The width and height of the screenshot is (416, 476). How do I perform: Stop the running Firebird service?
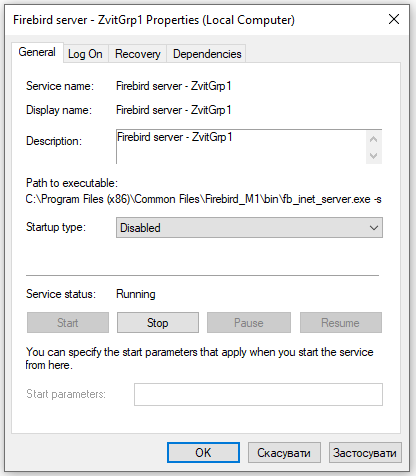pyautogui.click(x=158, y=322)
